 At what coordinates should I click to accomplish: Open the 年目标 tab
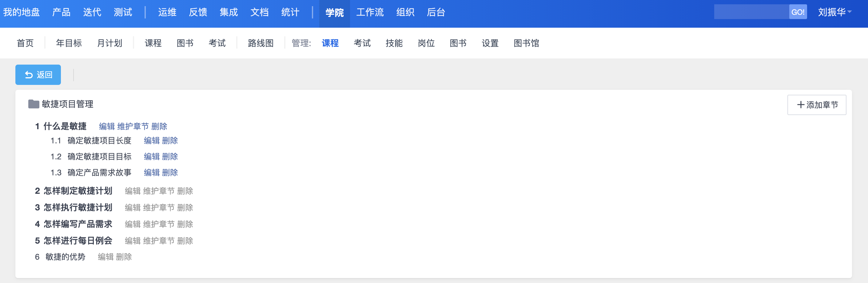[x=69, y=43]
